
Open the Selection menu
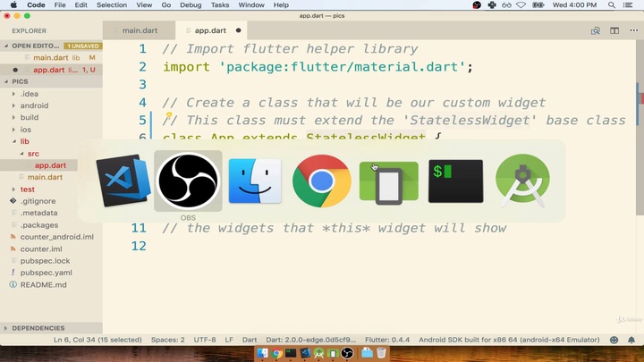click(x=112, y=5)
